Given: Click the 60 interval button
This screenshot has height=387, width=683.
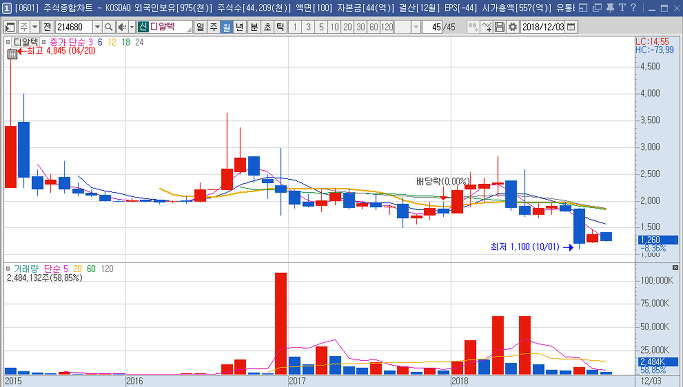Looking at the screenshot, I should pyautogui.click(x=374, y=27).
